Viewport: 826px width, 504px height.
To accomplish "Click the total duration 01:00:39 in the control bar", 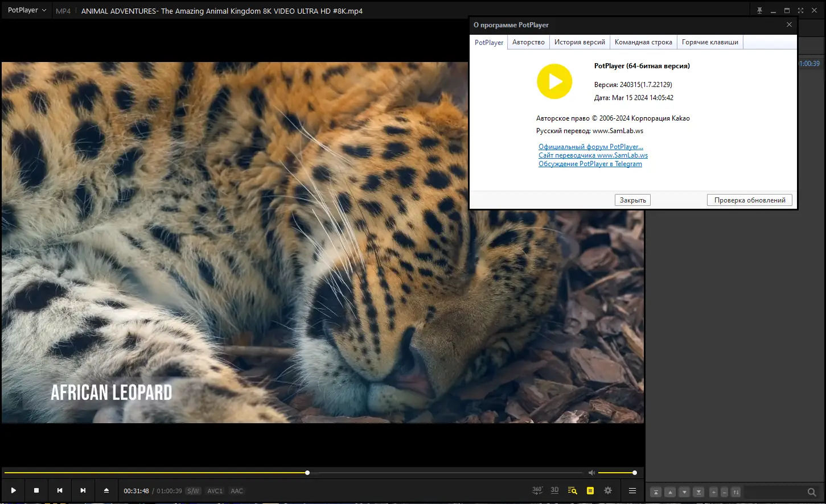I will coord(169,491).
